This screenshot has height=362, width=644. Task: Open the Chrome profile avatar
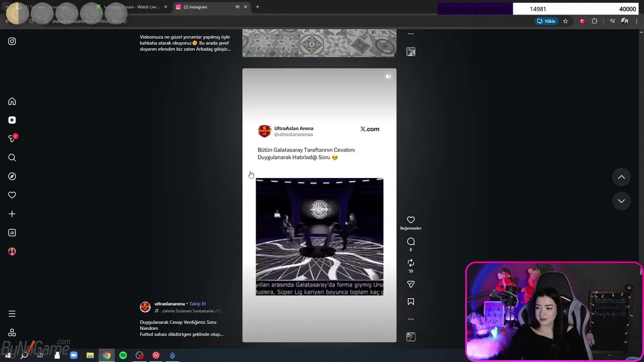[624, 21]
